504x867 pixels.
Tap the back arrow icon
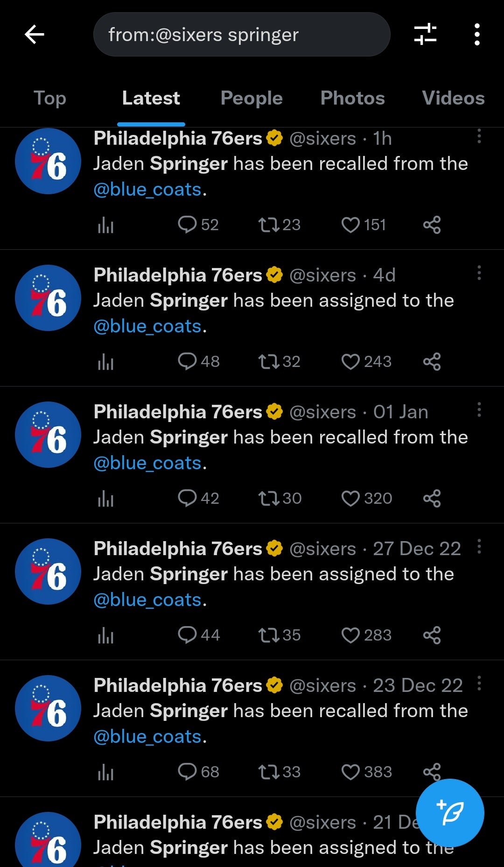pyautogui.click(x=35, y=35)
